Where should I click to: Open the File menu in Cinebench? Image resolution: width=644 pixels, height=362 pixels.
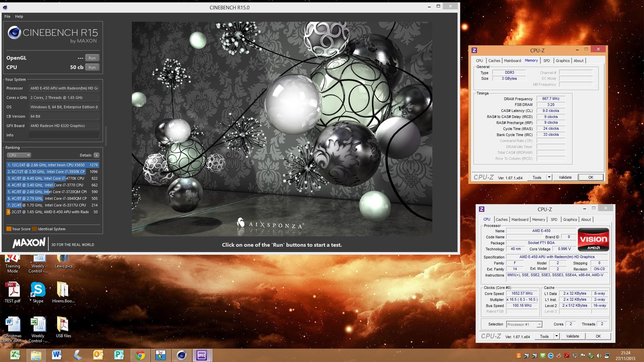pyautogui.click(x=7, y=16)
